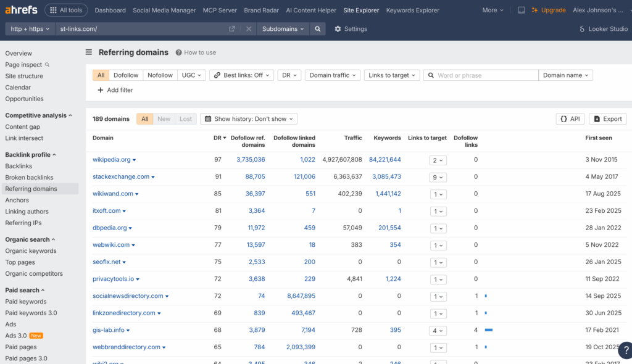Open the help question mark bubble

pos(626,350)
